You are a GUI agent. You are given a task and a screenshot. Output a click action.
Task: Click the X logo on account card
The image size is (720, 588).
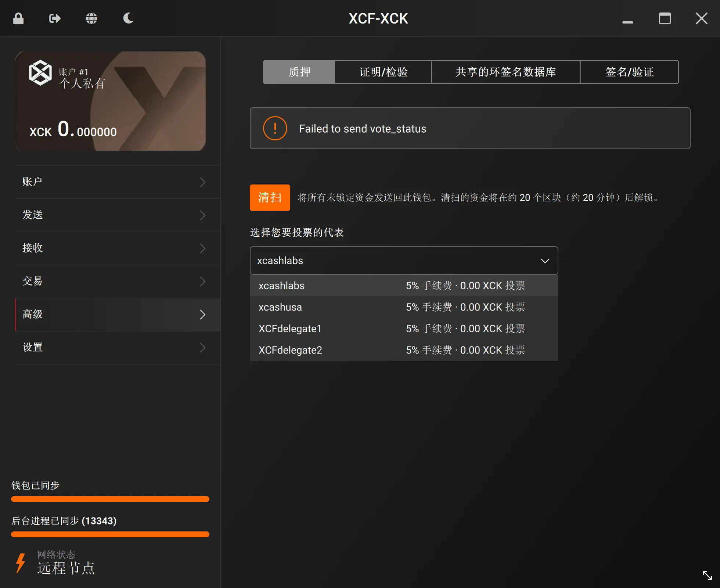(40, 73)
